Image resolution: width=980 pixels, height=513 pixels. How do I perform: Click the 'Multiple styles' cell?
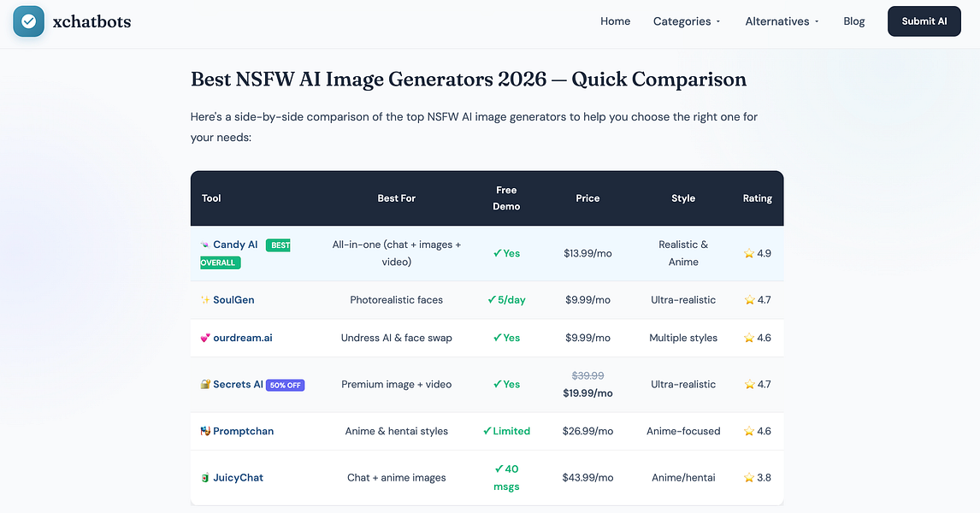[x=683, y=338]
